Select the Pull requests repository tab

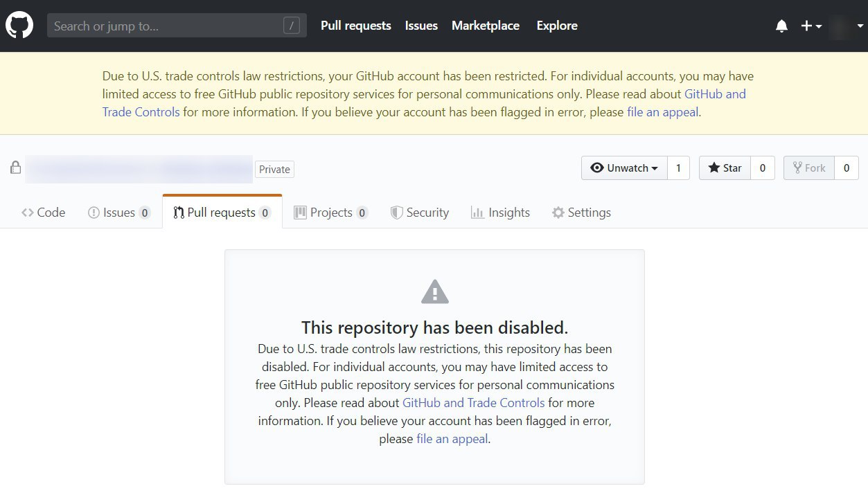click(x=222, y=213)
